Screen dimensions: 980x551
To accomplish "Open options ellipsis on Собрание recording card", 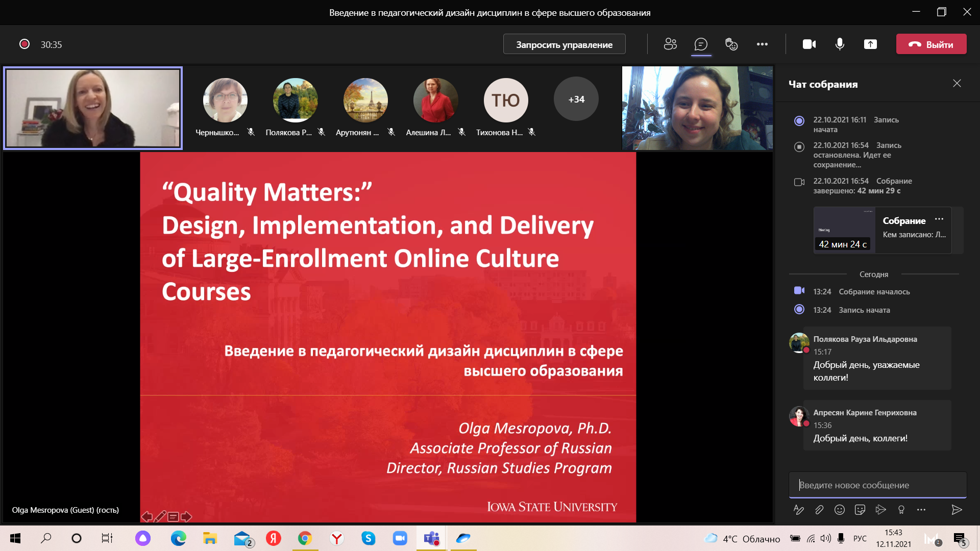I will tap(939, 219).
